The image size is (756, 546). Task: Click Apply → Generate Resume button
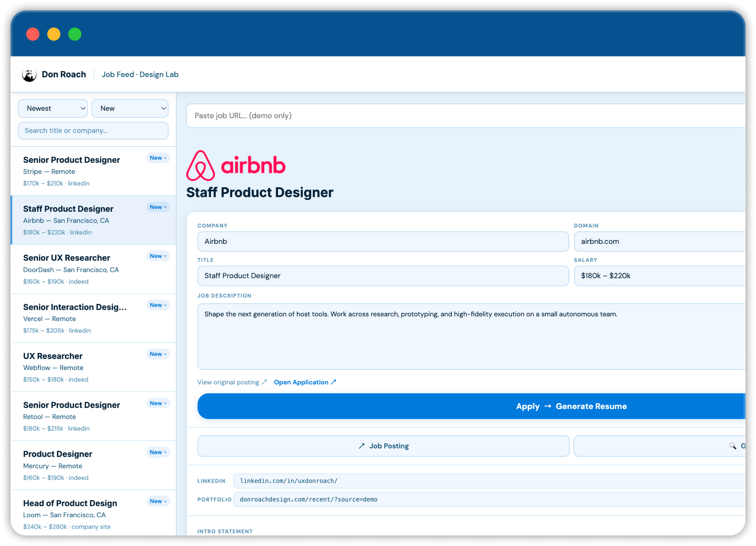pyautogui.click(x=471, y=406)
